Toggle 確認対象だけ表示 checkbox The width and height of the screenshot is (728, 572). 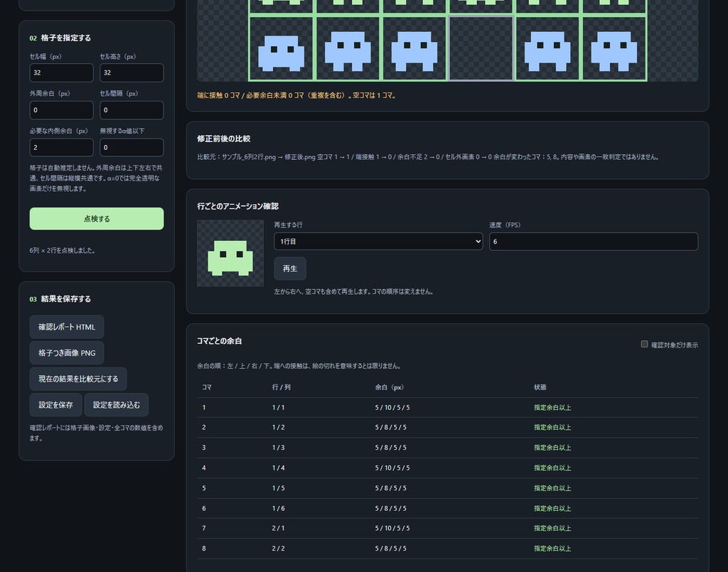click(644, 344)
